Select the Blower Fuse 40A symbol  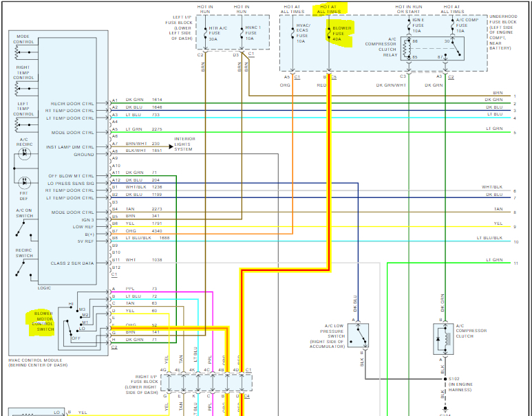(x=329, y=33)
